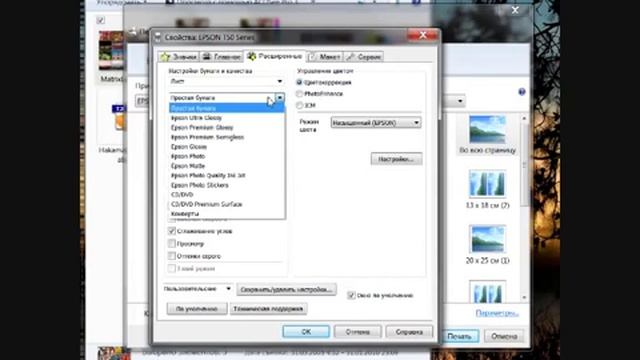The height and width of the screenshot is (360, 640).
Task: Click the blue help icon in Print window
Action: coord(522,92)
